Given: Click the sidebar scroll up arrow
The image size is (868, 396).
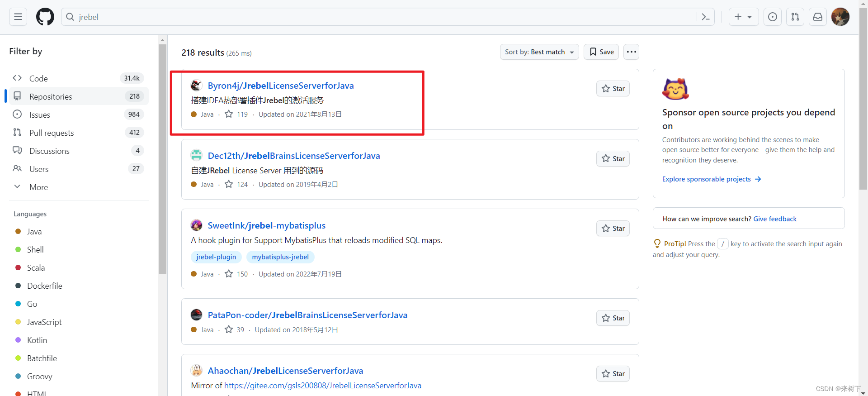Looking at the screenshot, I should pyautogui.click(x=163, y=40).
